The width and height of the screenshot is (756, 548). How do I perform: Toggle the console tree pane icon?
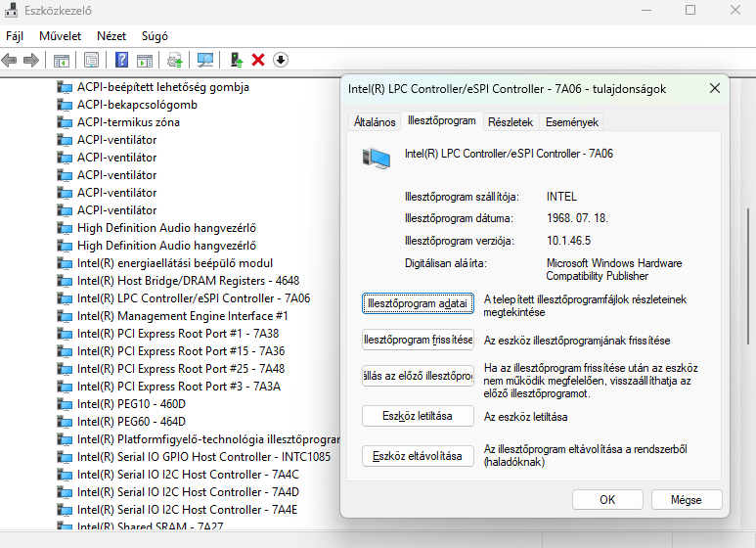62,61
